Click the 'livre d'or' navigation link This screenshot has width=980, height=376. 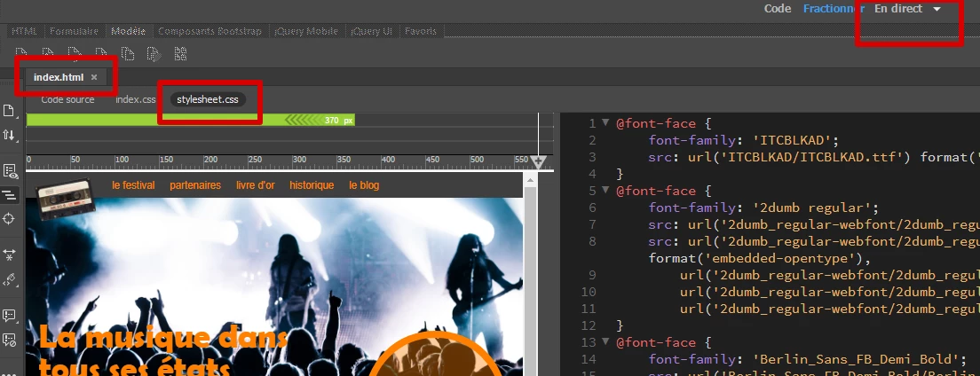255,185
